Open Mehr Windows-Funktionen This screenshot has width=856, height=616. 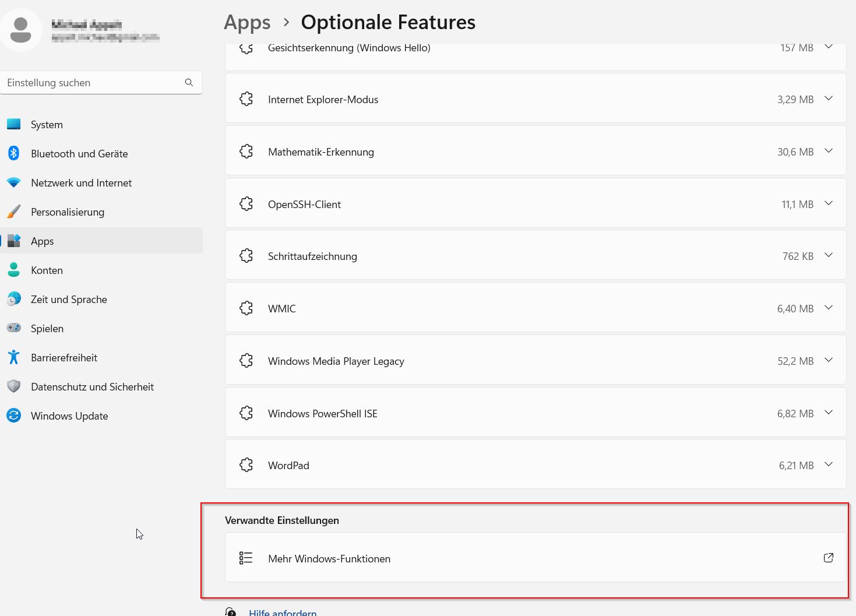(329, 558)
